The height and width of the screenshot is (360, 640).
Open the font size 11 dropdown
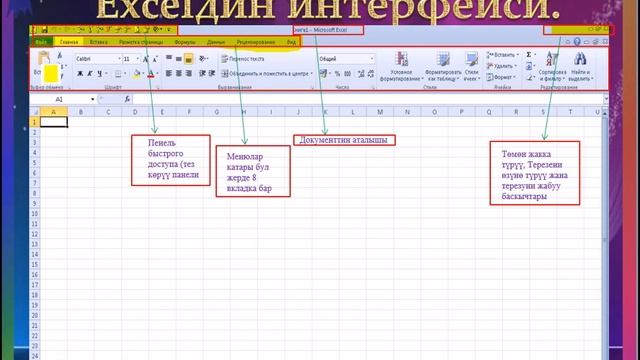pos(137,59)
